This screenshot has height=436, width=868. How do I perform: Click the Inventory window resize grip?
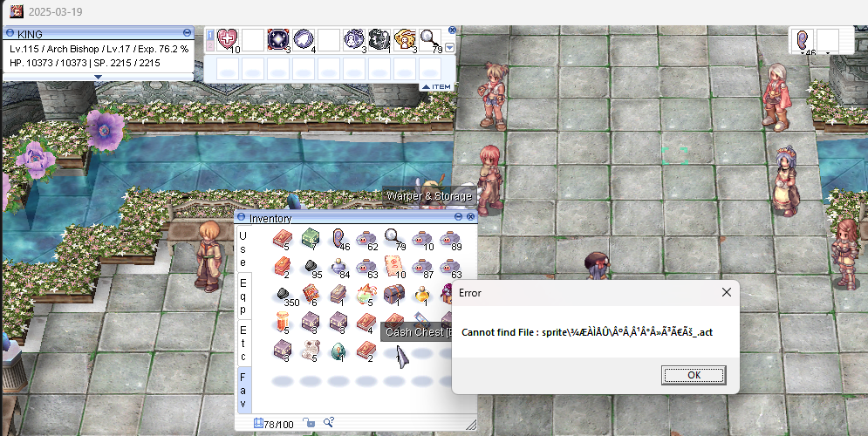pos(470,425)
